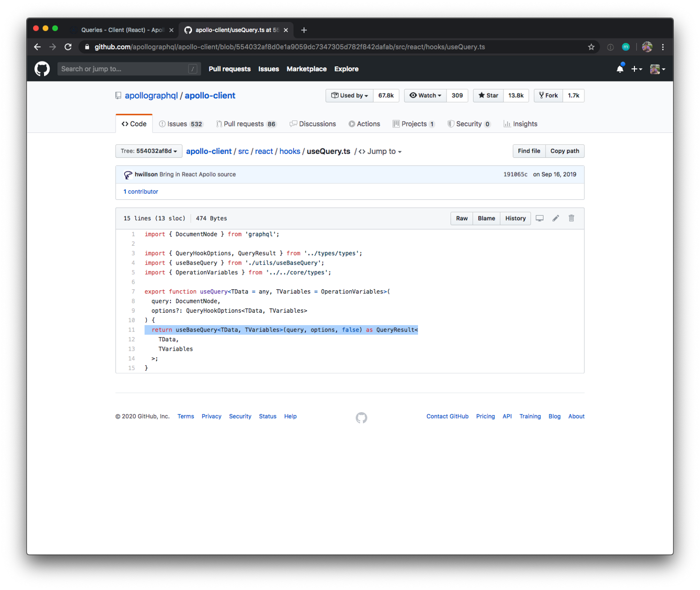The height and width of the screenshot is (590, 700).
Task: Click the browser address bar URL
Action: 289,47
